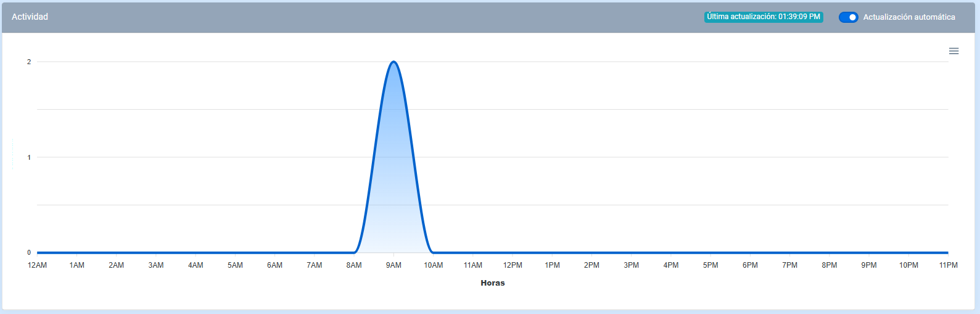
Task: Click the activity curve peak at 9AM
Action: click(x=393, y=62)
